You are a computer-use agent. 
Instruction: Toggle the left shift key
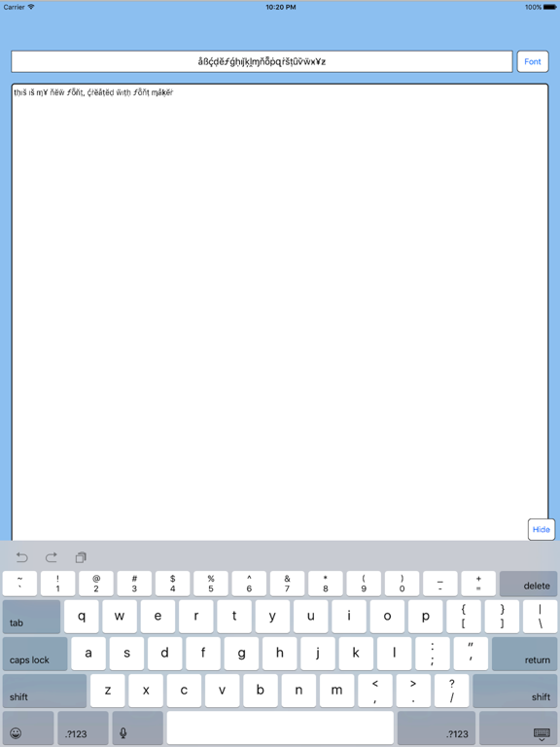click(45, 691)
